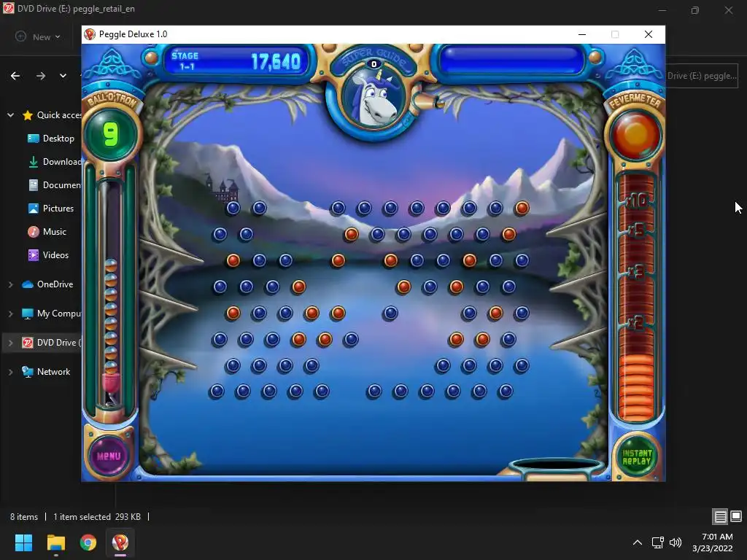Select My Computer in navigation pane
This screenshot has width=747, height=560.
[52, 314]
